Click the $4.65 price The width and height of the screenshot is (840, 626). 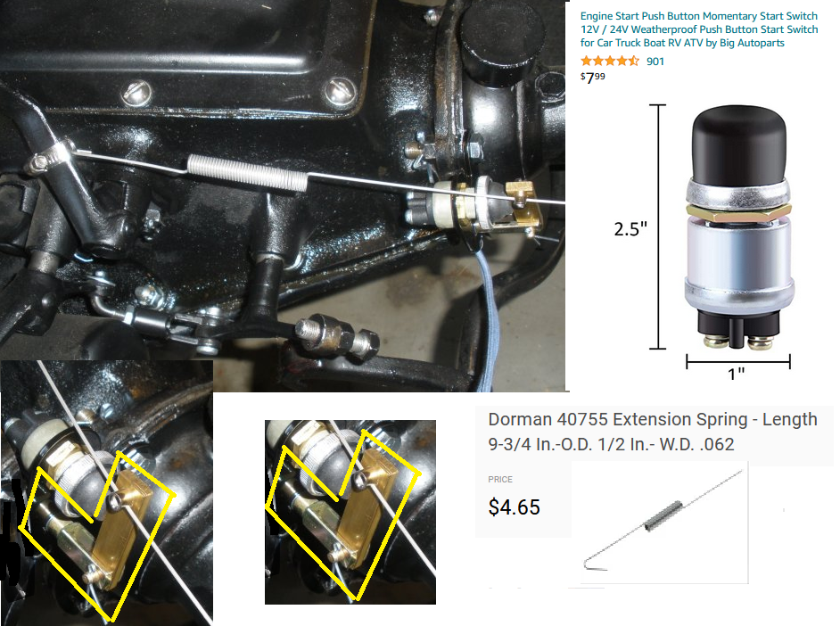click(514, 507)
